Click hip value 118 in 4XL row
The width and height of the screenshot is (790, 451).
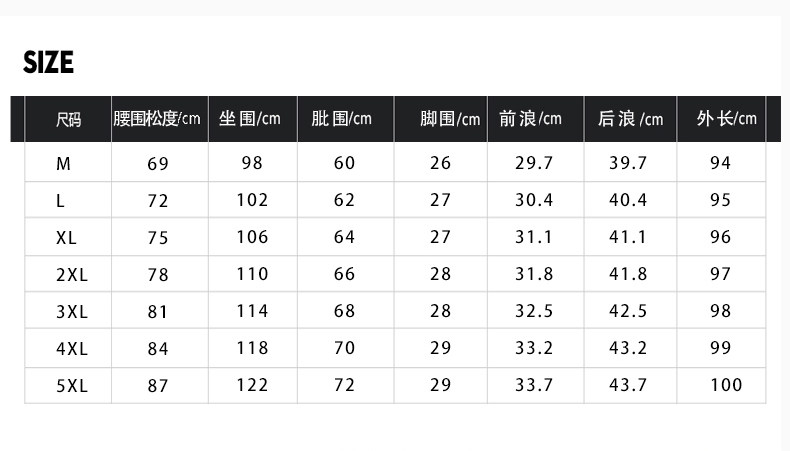(252, 348)
